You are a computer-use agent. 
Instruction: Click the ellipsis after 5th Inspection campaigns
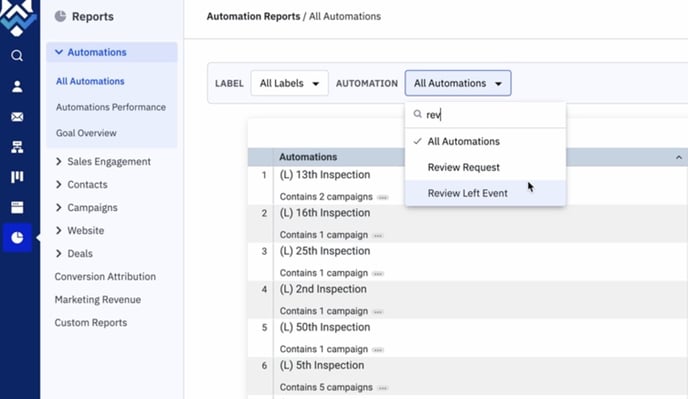(x=383, y=388)
